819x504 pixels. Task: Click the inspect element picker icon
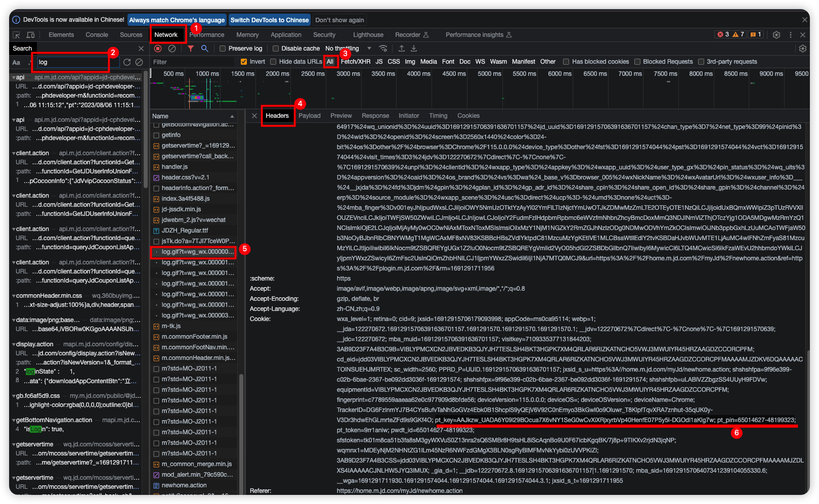16,35
